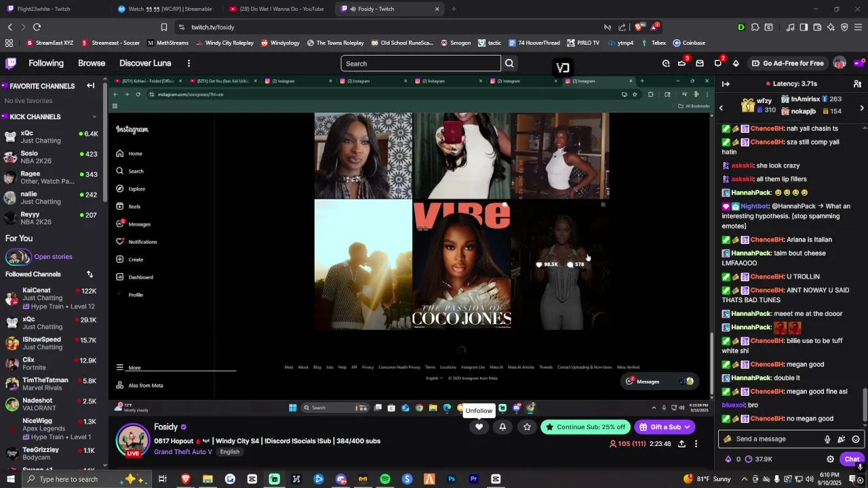Collapse the chat panel arrow

726,84
